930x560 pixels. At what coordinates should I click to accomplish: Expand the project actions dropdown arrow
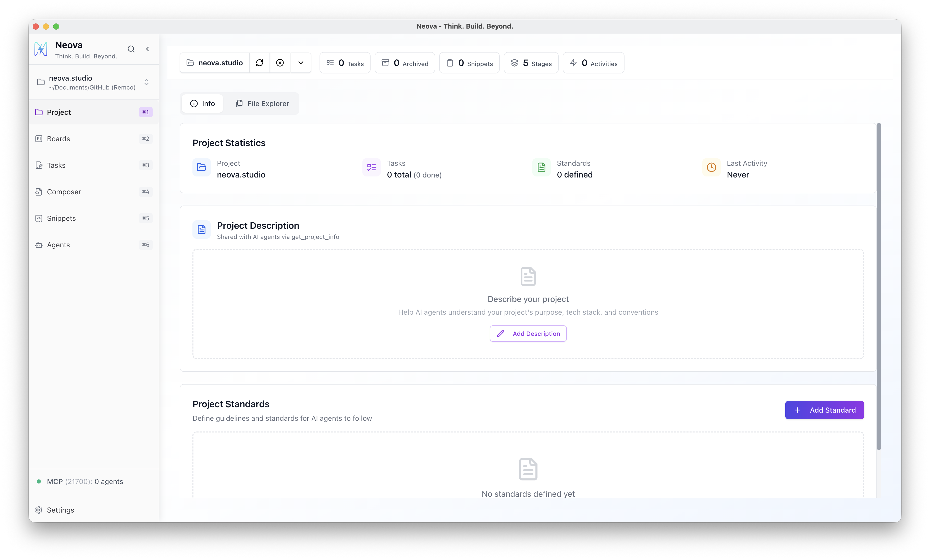[301, 62]
